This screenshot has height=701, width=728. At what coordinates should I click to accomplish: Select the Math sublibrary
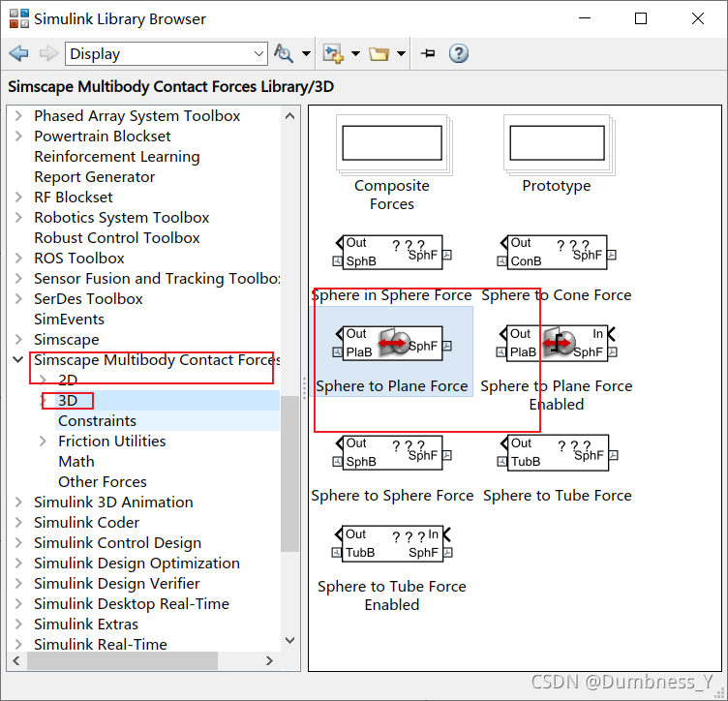tap(76, 462)
